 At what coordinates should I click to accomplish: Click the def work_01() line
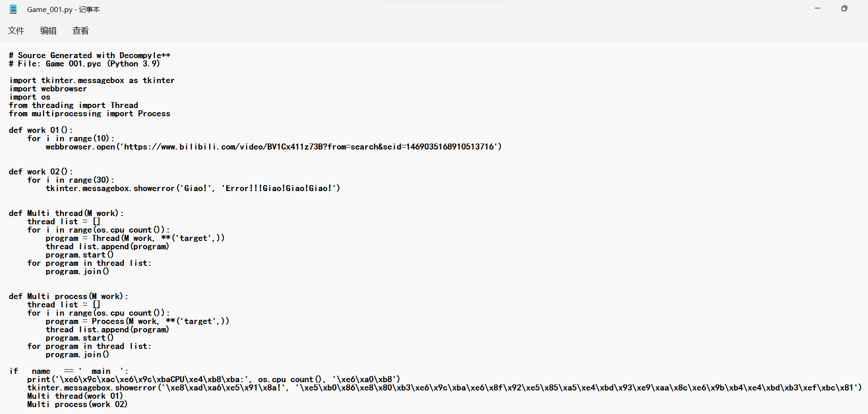pos(41,130)
